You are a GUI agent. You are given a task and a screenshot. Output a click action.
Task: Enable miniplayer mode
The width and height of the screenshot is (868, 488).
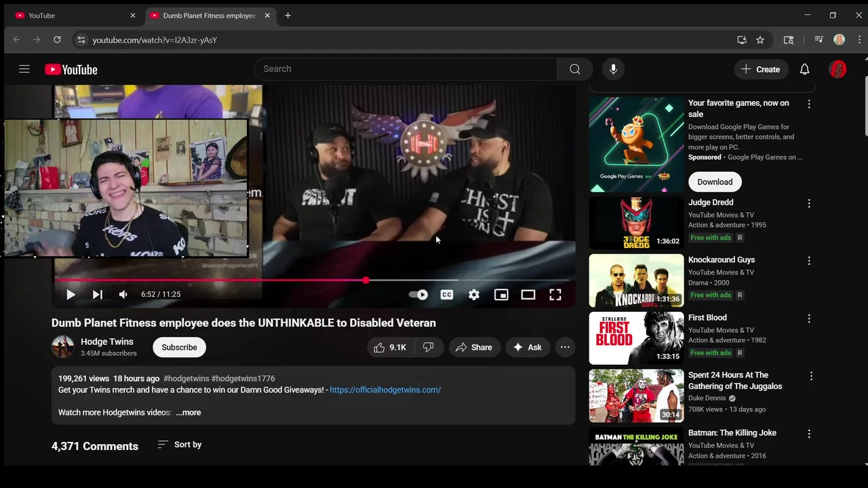501,294
